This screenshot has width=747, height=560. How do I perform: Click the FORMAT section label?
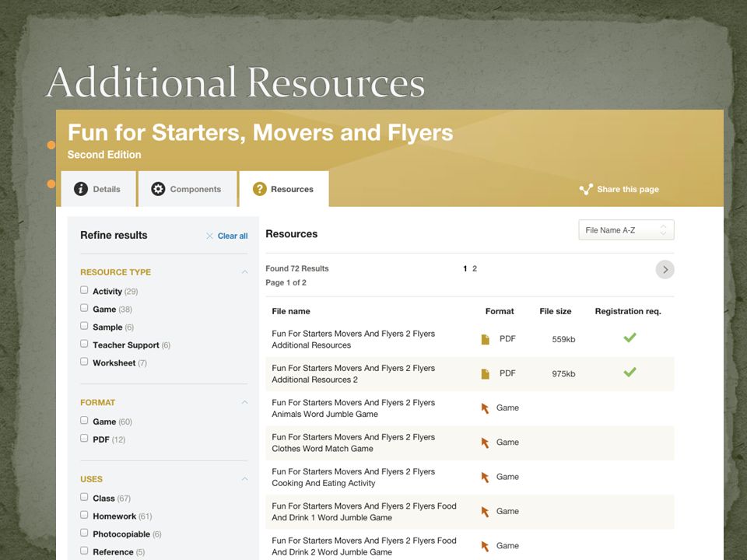(98, 403)
